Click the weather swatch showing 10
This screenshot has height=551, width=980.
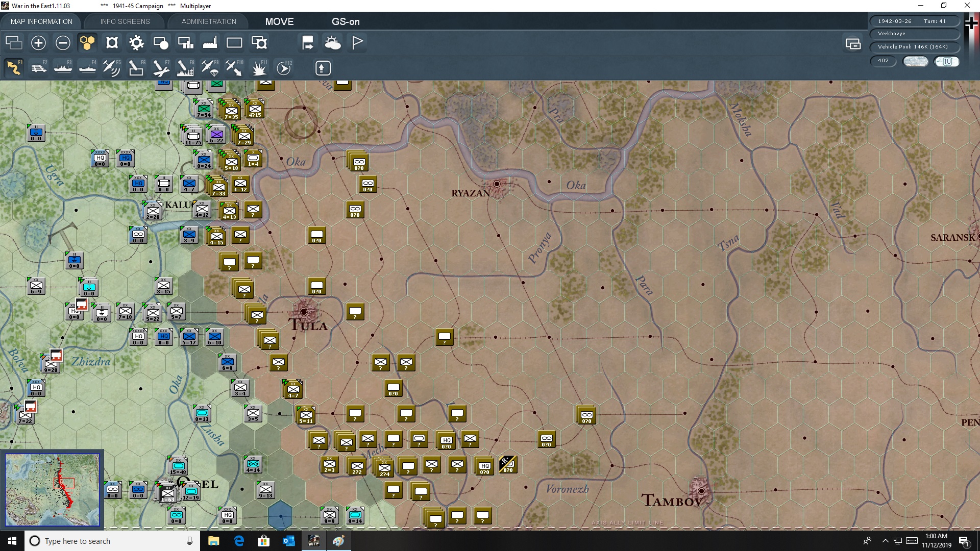(x=947, y=61)
